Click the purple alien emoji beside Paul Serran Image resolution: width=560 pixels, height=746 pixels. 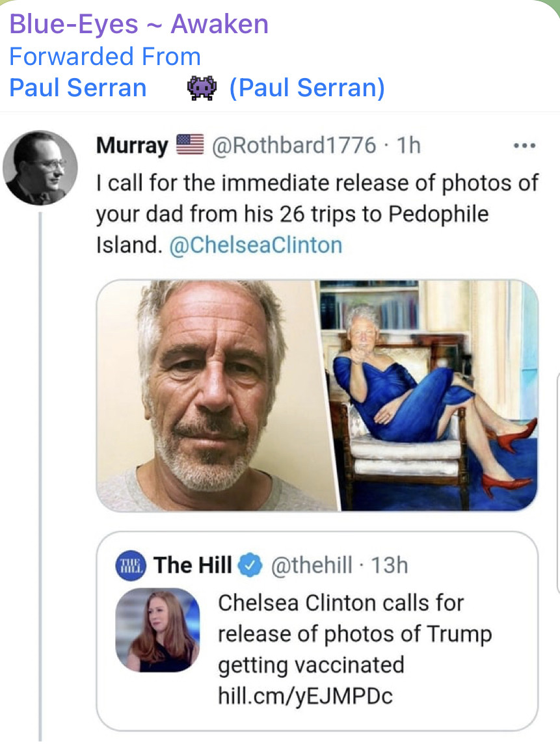coord(201,87)
